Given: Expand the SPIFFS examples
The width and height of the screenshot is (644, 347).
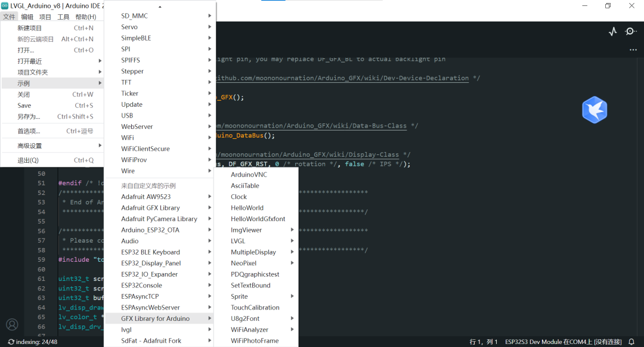Looking at the screenshot, I should [159, 60].
